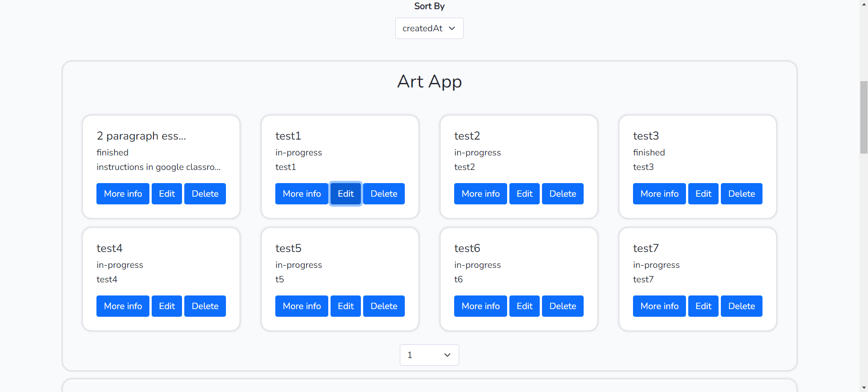Open the createdAt sort dropdown
The height and width of the screenshot is (392, 868).
tap(429, 29)
